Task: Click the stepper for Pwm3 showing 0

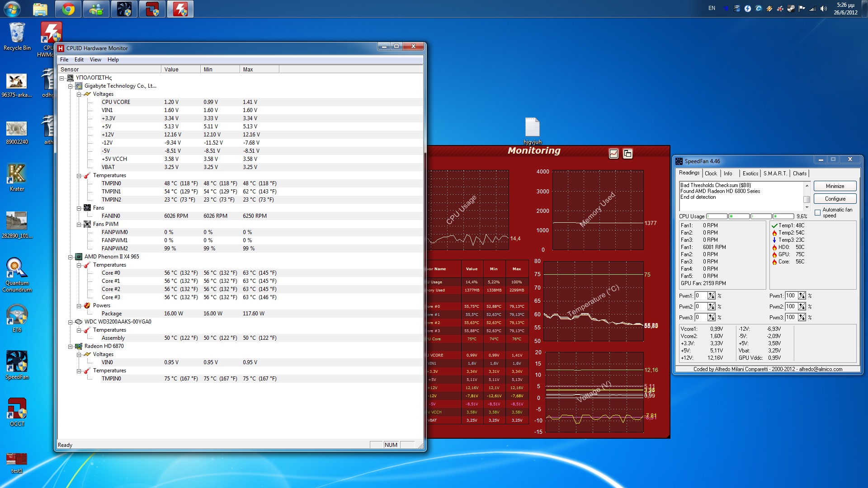Action: point(712,317)
